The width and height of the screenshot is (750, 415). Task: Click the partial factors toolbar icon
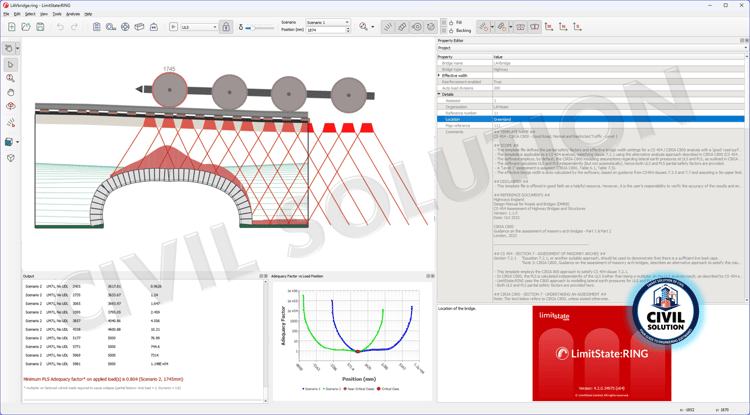(154, 27)
